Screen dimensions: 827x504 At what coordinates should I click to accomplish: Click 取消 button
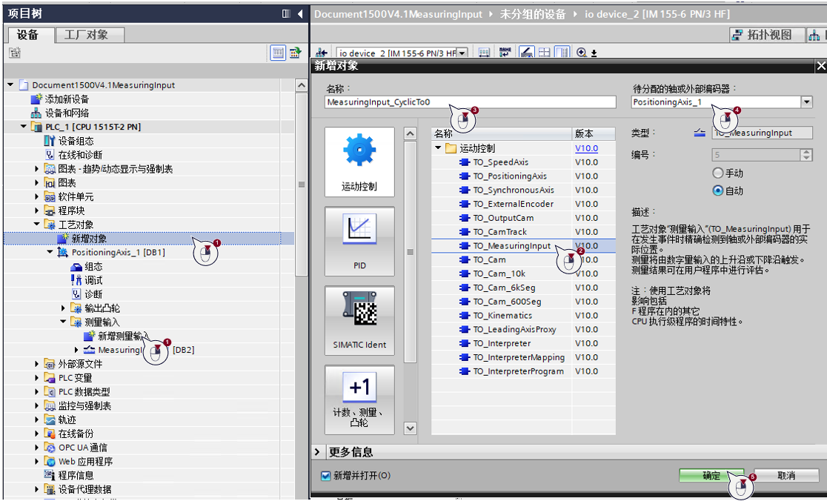tap(786, 476)
